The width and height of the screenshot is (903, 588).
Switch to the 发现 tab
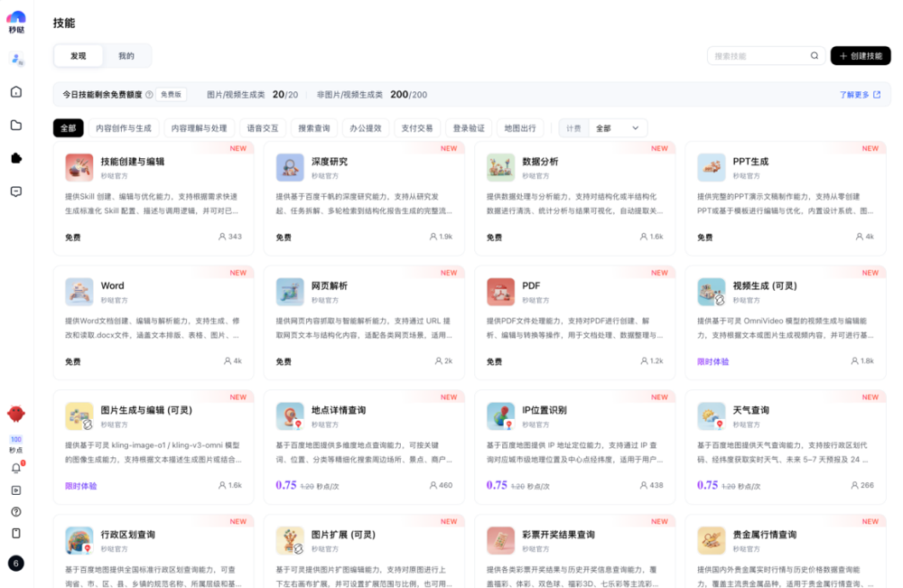click(x=79, y=56)
